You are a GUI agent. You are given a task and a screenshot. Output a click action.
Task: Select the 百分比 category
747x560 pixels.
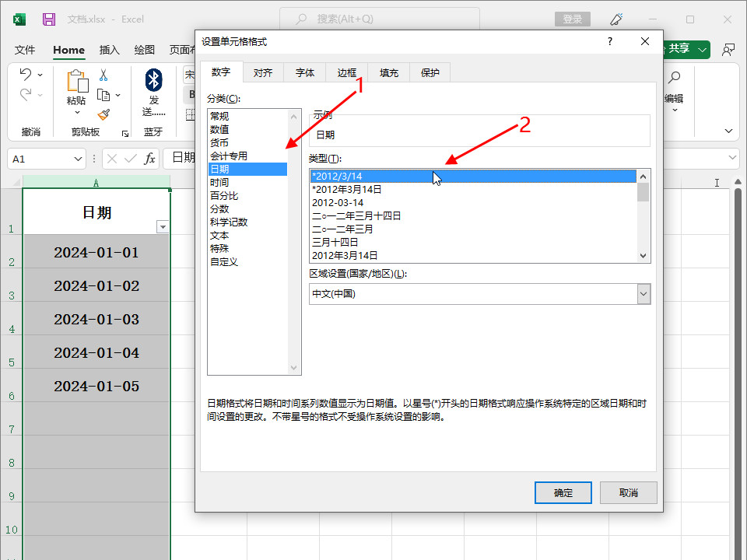(x=247, y=196)
